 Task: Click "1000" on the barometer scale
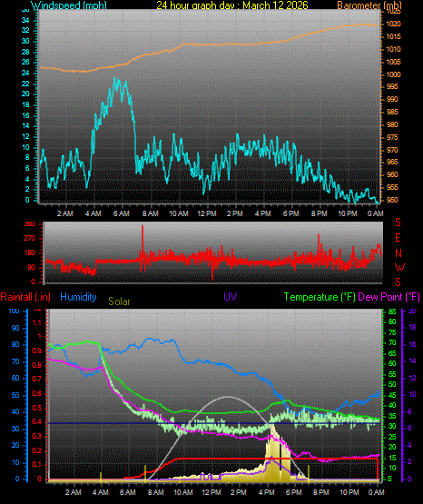coord(393,74)
